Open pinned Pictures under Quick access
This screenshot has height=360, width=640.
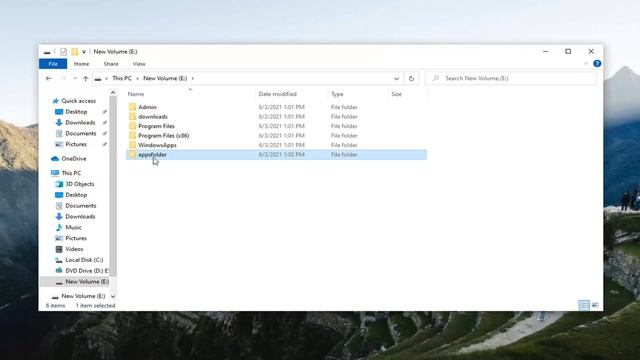76,144
